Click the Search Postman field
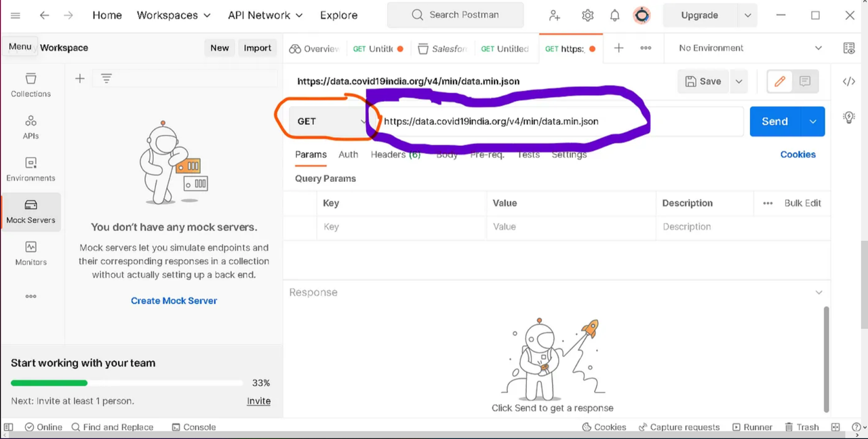Screen dimensions: 868x439 pyautogui.click(x=455, y=15)
